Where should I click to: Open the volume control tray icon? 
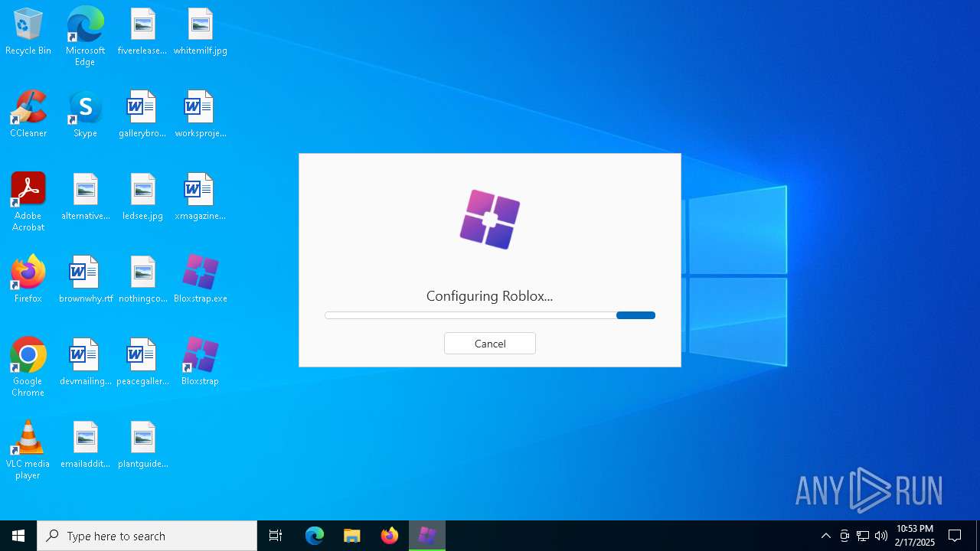[x=881, y=536]
